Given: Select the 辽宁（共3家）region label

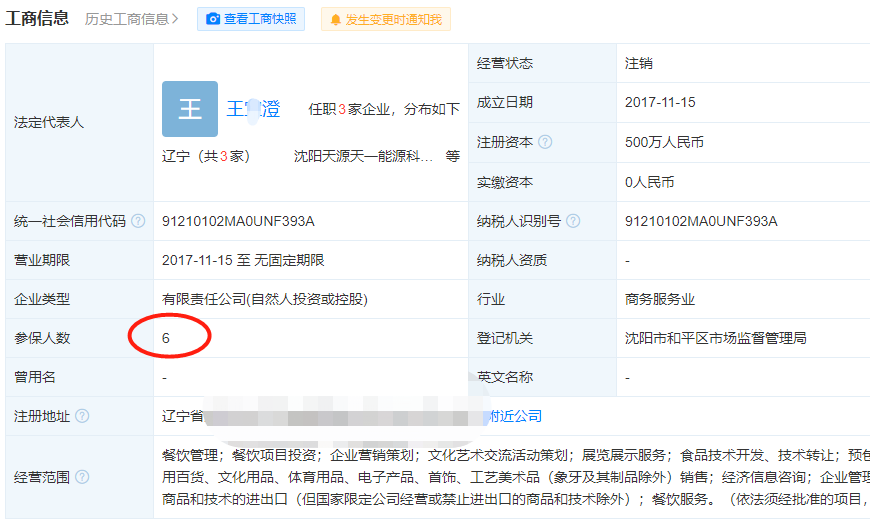Looking at the screenshot, I should (206, 156).
